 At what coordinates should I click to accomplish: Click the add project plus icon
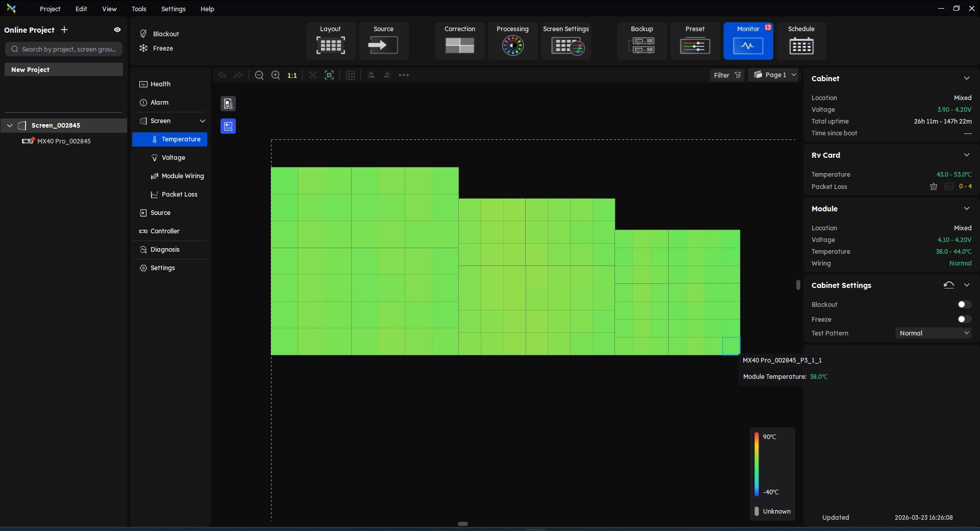coord(64,30)
